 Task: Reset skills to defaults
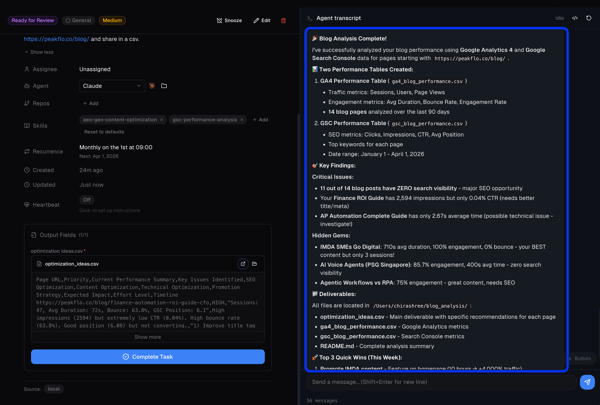click(103, 132)
